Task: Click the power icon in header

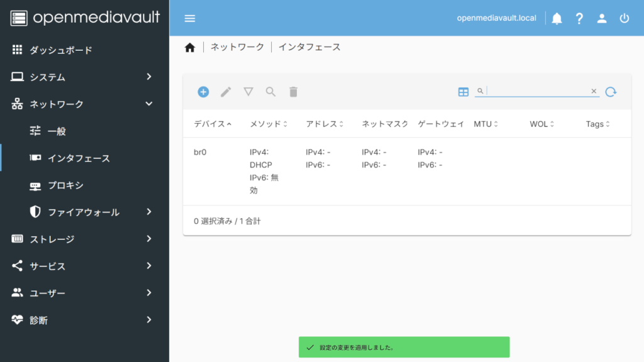Action: coord(625,18)
